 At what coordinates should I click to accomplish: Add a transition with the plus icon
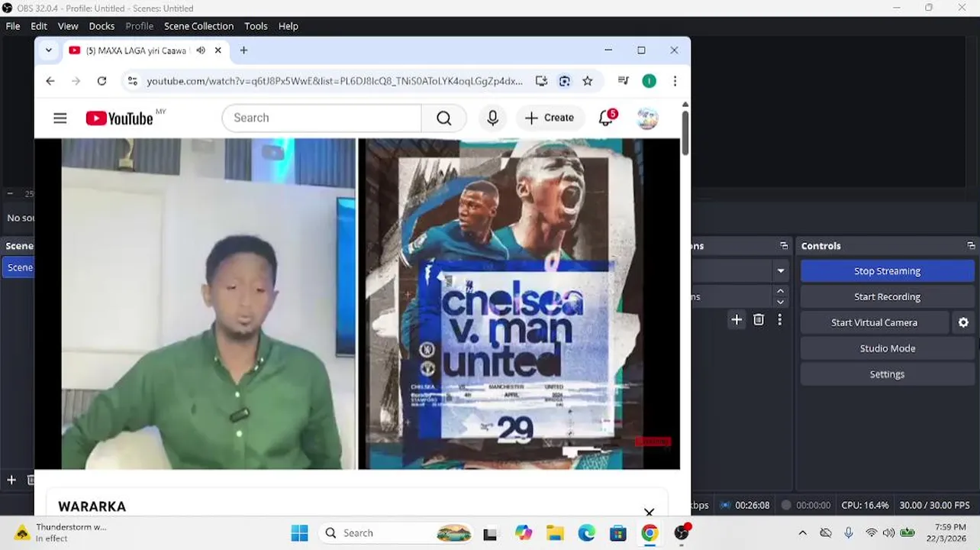click(737, 320)
